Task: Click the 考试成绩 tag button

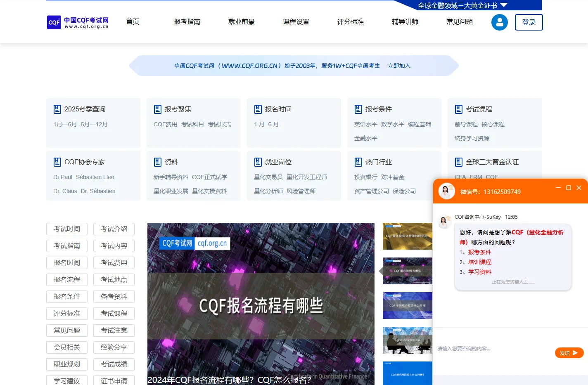Action: (114, 364)
